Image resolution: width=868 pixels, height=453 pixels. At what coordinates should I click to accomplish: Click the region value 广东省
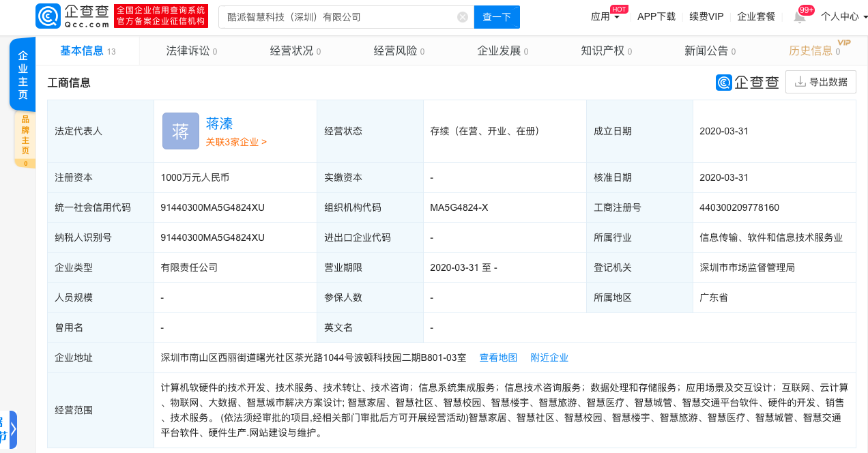click(x=714, y=297)
